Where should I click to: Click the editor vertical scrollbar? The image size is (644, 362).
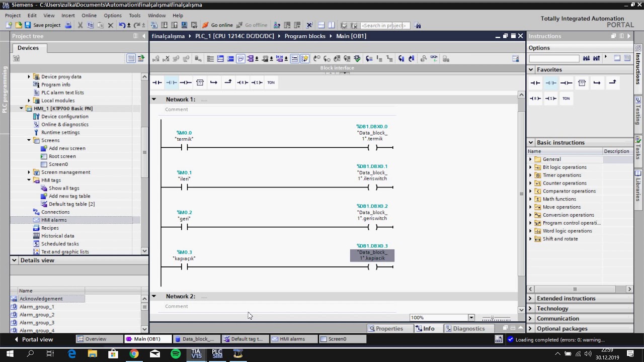521,201
